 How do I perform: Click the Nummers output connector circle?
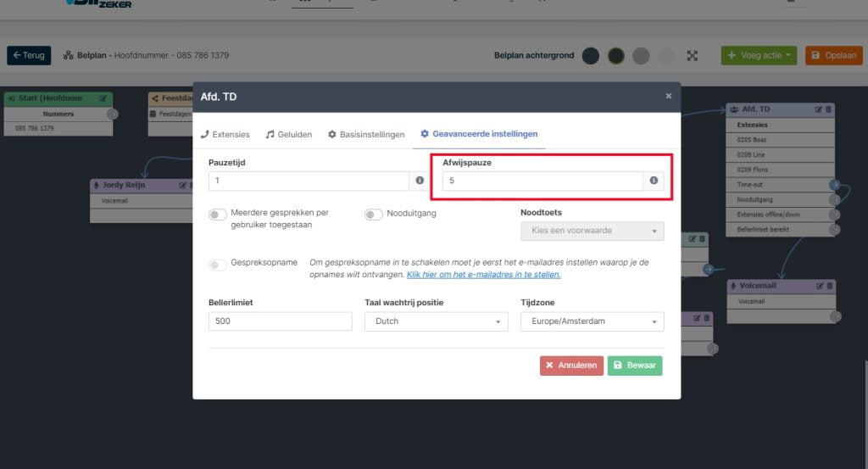click(x=112, y=114)
